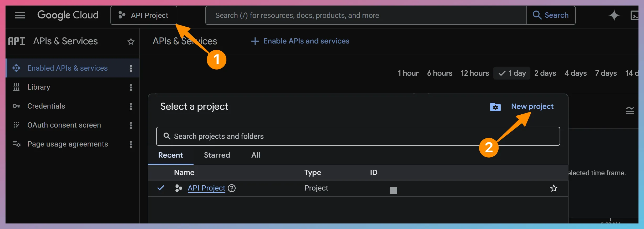This screenshot has height=229, width=644.
Task: Open Page usage agreements item
Action: (x=68, y=144)
